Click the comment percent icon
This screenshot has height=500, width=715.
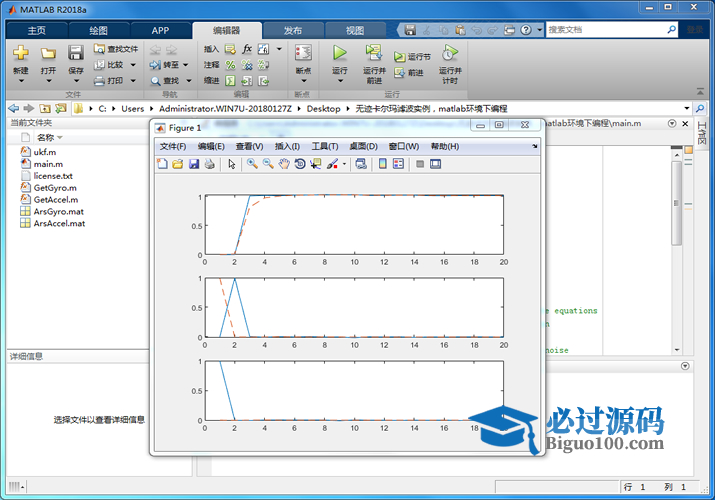(230, 65)
